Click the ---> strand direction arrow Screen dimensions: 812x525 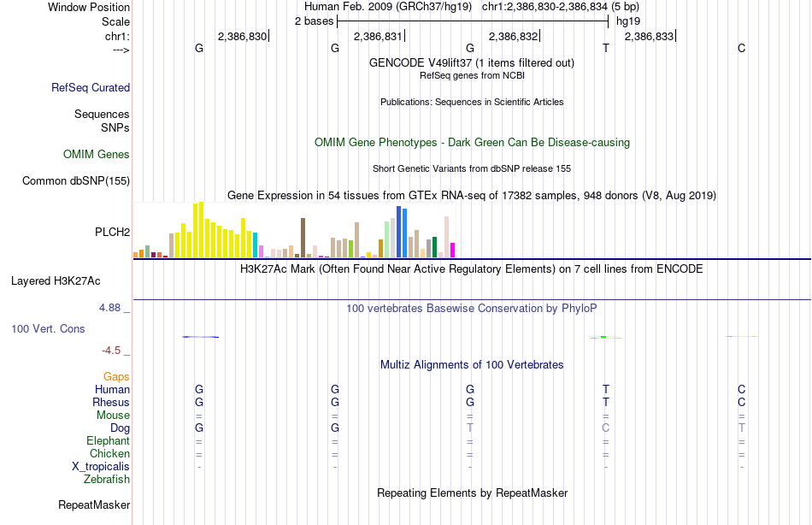[x=121, y=50]
